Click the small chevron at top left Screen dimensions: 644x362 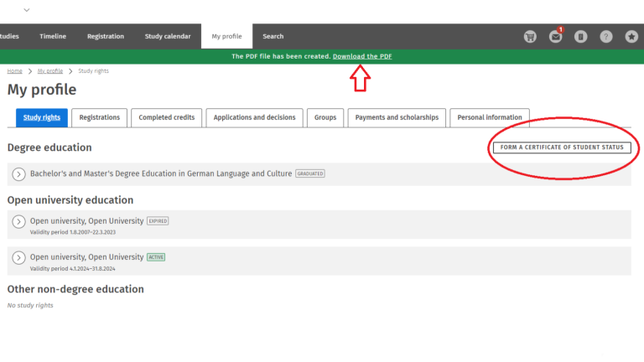pyautogui.click(x=27, y=10)
